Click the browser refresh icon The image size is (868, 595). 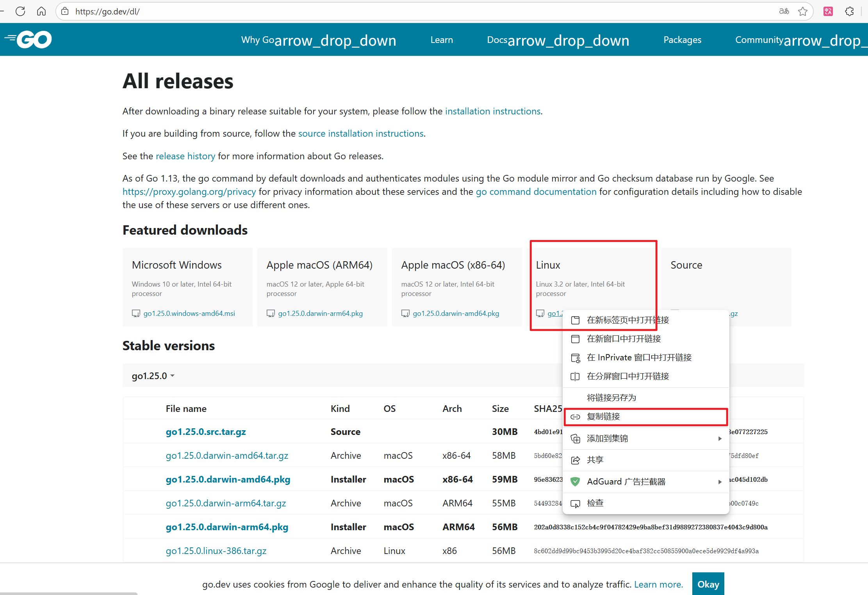(20, 11)
